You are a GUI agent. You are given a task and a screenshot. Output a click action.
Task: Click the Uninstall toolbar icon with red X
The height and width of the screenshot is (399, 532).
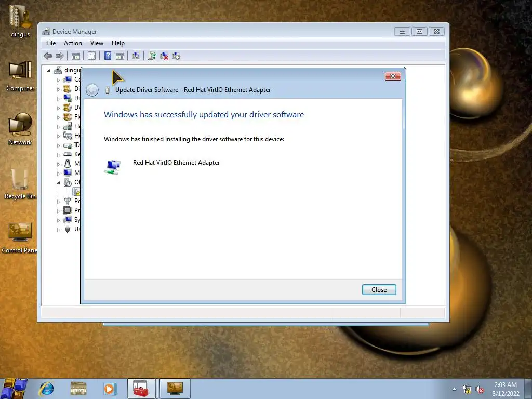164,56
